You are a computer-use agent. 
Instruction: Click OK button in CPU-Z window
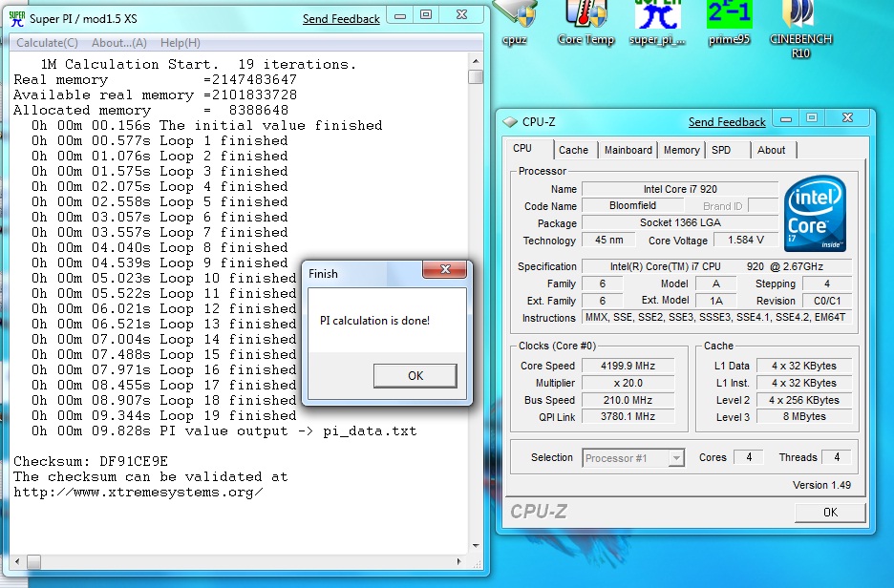[x=830, y=513]
